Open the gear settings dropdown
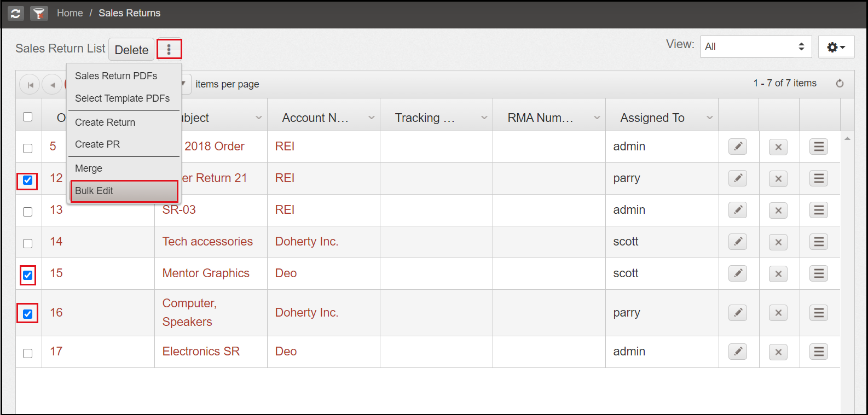The image size is (868, 415). [836, 47]
